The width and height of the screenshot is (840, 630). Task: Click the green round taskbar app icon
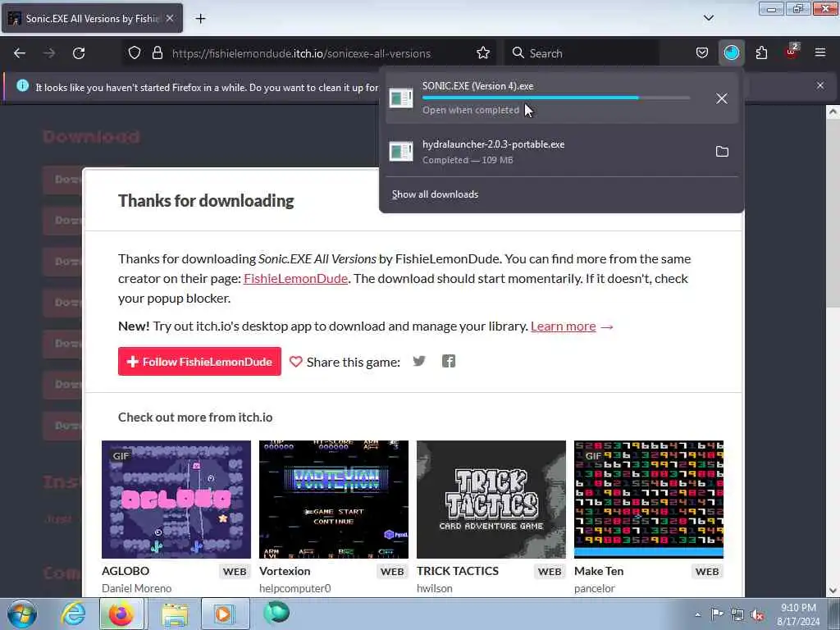[x=276, y=613]
